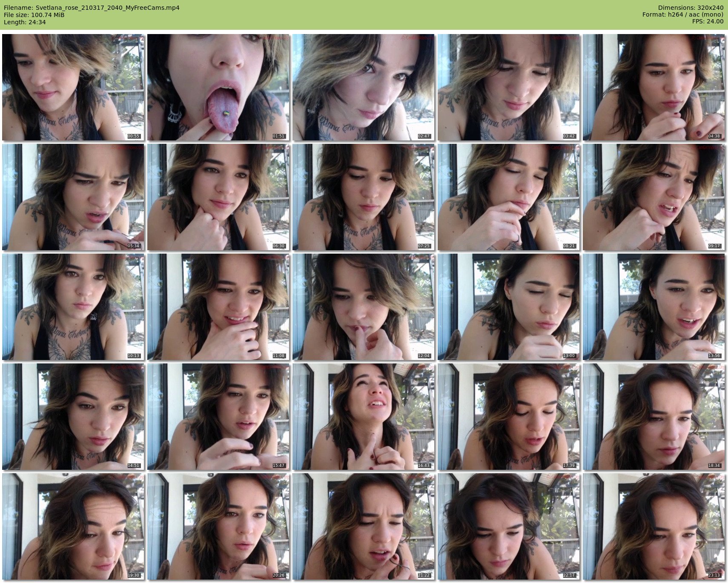728x583 pixels.
Task: Select the "Dimensions: 320x240" text
Action: (x=691, y=8)
